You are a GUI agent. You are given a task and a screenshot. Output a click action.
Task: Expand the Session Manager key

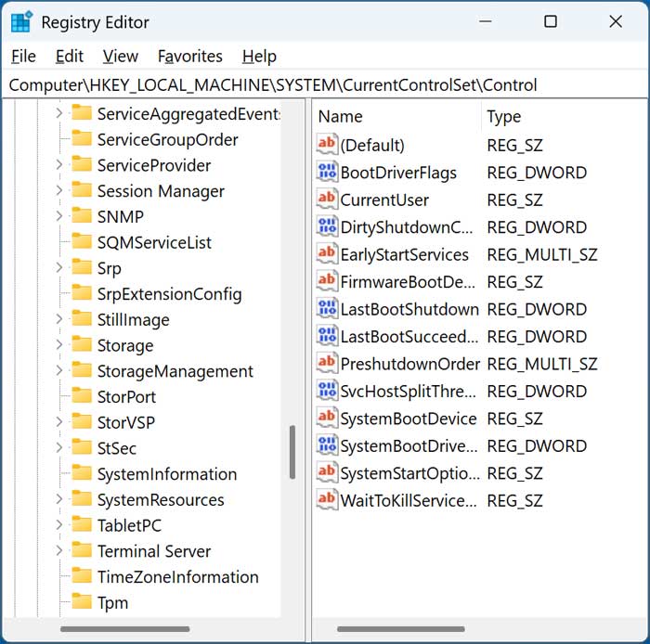[59, 190]
